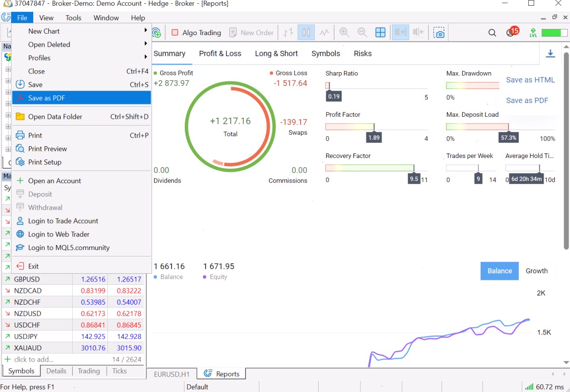
Task: Toggle Algo Trading on the toolbar
Action: (x=196, y=33)
